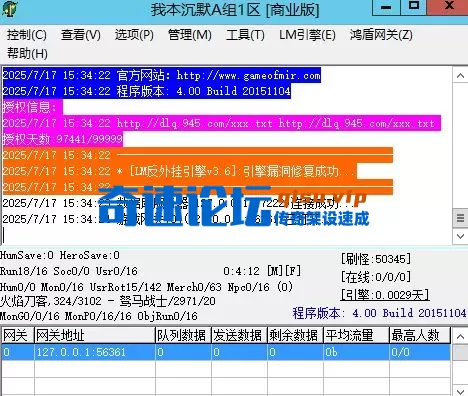The height and width of the screenshot is (396, 468).
Task: Click the 最高人数 column header
Action: tap(420, 335)
